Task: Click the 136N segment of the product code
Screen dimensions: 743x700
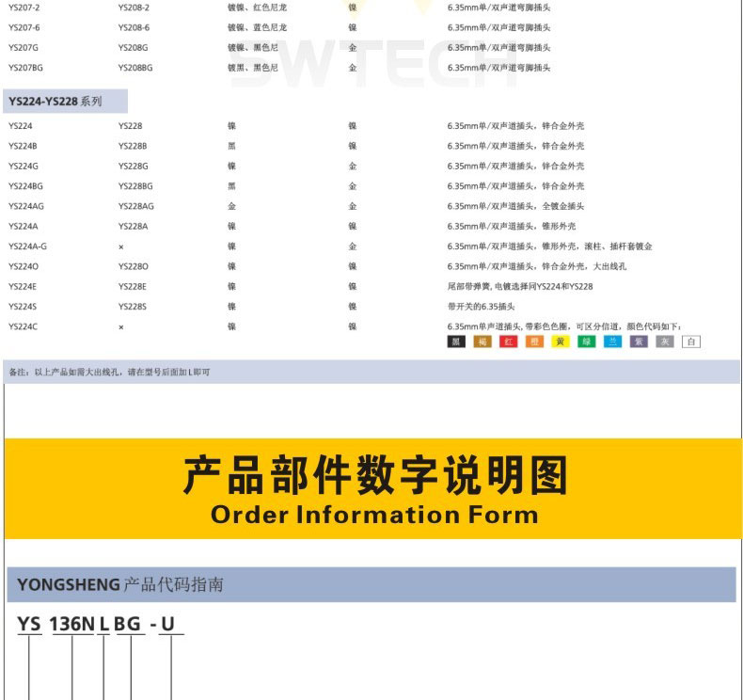Action: click(x=72, y=623)
